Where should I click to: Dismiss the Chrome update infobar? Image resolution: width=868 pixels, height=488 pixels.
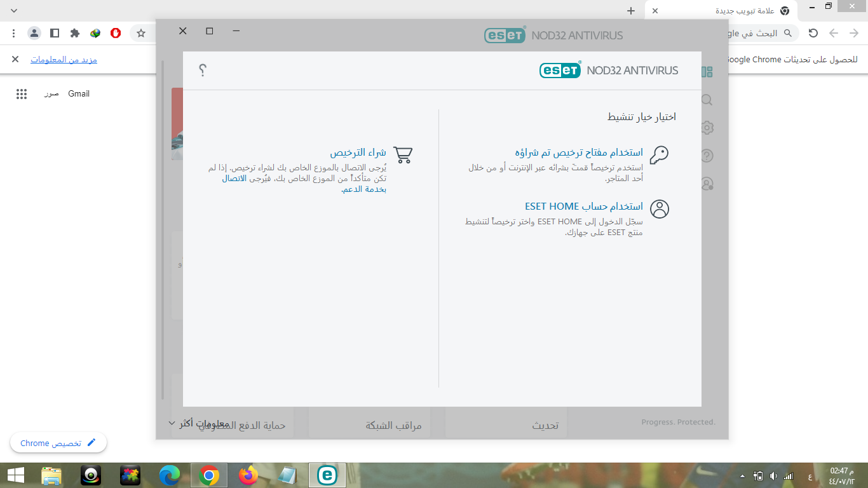[15, 60]
